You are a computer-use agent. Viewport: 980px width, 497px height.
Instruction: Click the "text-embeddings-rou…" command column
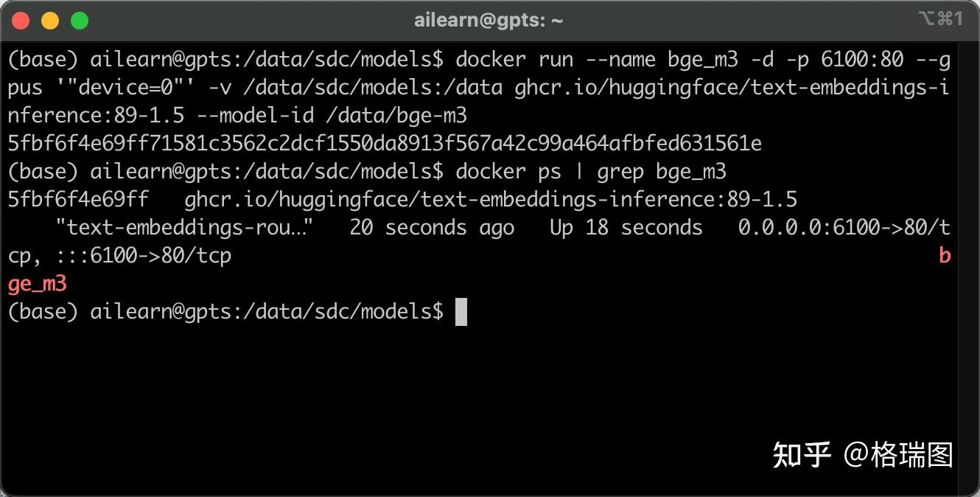pyautogui.click(x=184, y=228)
